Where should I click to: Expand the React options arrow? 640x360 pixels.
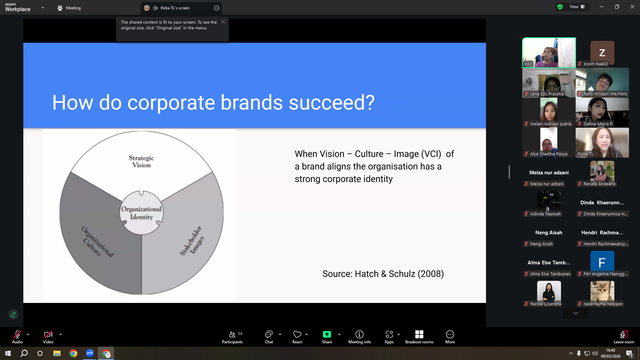click(307, 334)
